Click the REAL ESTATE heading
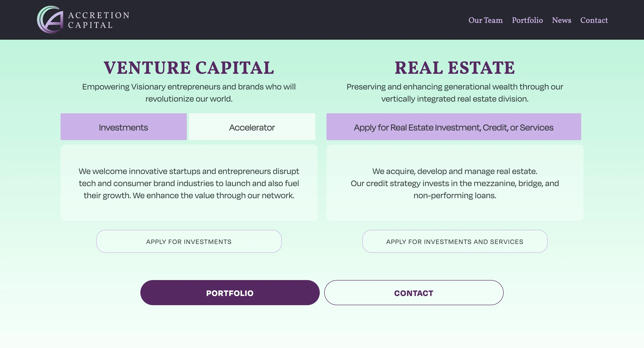The height and width of the screenshot is (348, 644). [x=455, y=67]
